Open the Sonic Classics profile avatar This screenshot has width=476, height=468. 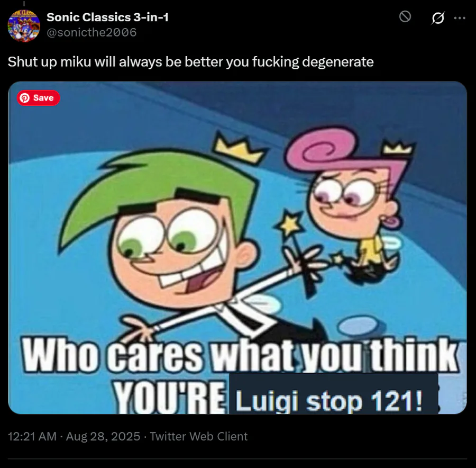[24, 26]
